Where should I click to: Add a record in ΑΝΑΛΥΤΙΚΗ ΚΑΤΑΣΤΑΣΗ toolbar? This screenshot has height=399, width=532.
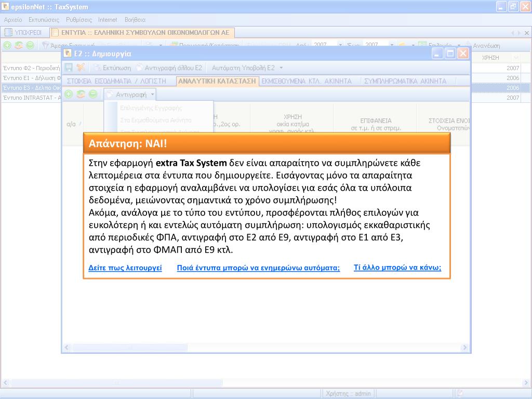point(69,95)
